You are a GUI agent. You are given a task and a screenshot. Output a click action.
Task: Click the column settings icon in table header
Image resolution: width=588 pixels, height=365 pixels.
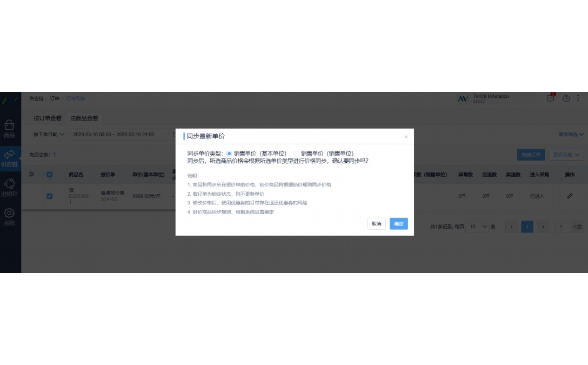pos(31,175)
